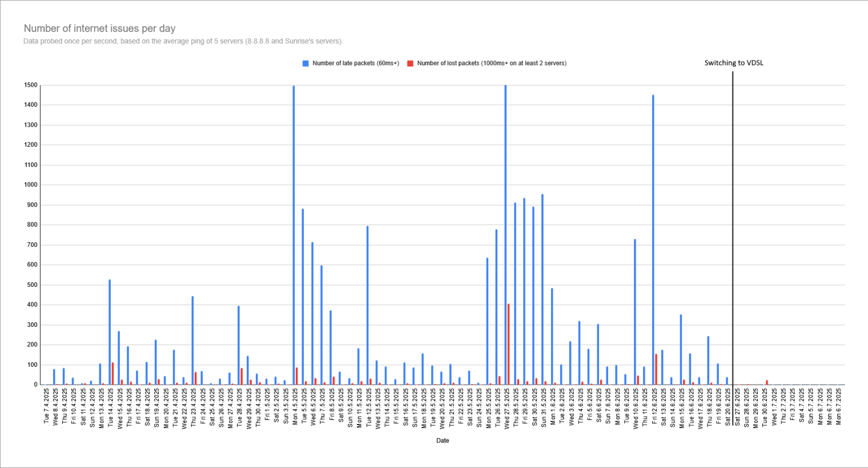Viewport: 868px width, 468px height.
Task: Select the blue bar for Fri 12.6.2025
Action: pos(653,240)
